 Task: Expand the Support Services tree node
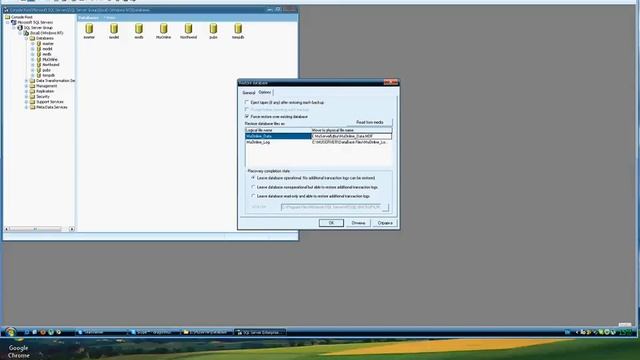point(27,102)
